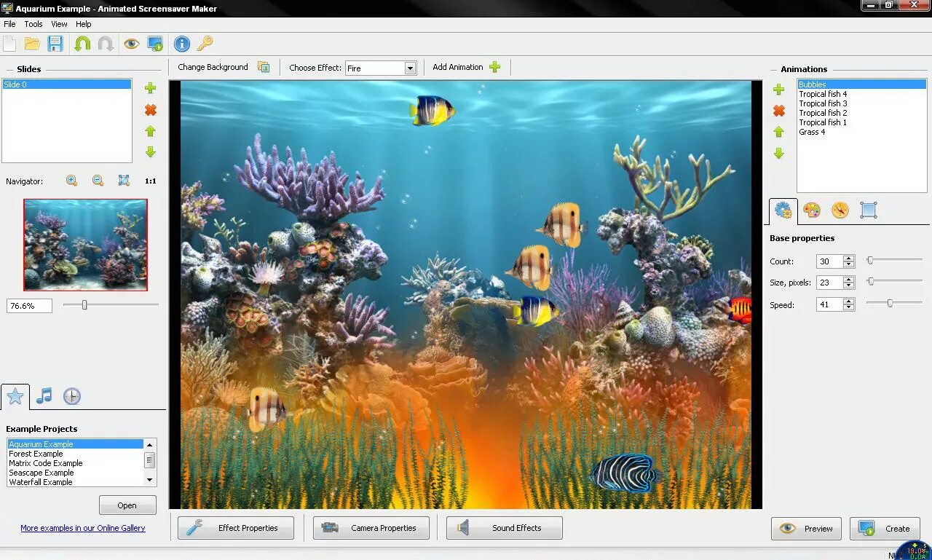Click the zoom-in magnifier in Navigator

pyautogui.click(x=71, y=180)
